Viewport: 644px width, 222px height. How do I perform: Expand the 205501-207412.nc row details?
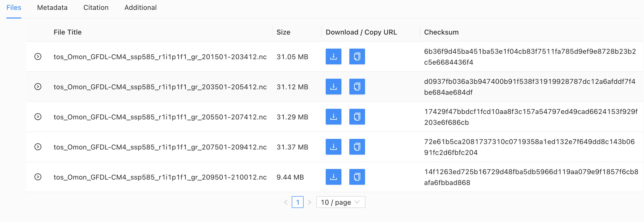click(38, 117)
